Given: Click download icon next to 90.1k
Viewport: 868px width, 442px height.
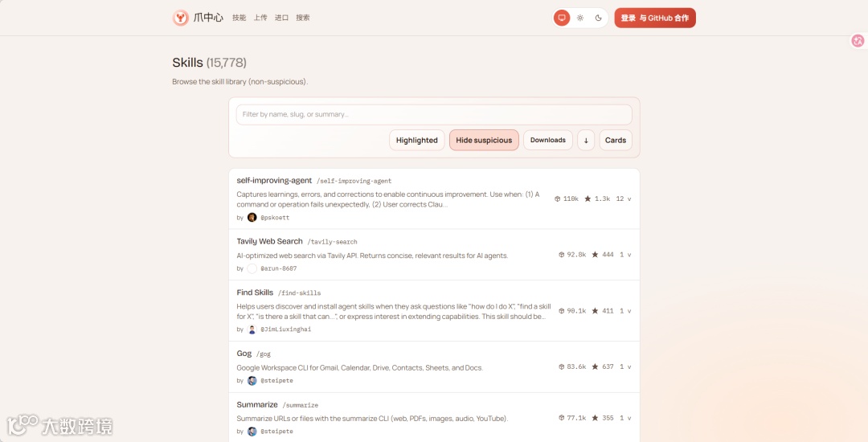Looking at the screenshot, I should 561,311.
